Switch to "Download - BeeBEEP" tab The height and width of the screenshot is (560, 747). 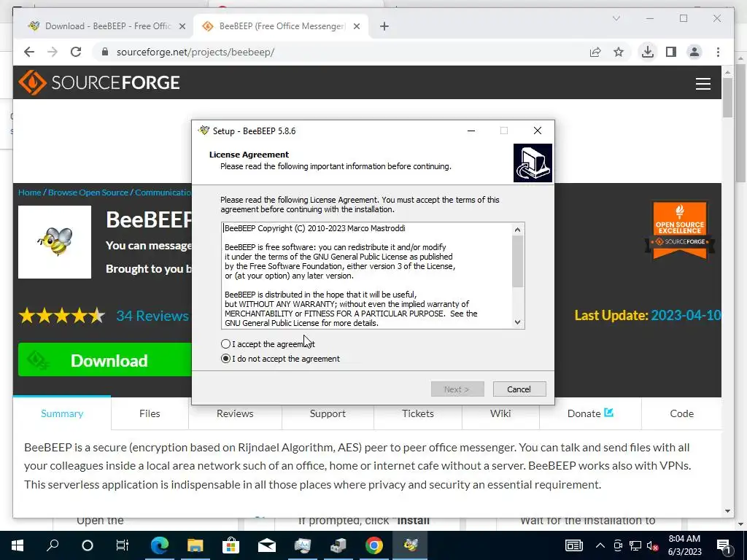(x=107, y=26)
